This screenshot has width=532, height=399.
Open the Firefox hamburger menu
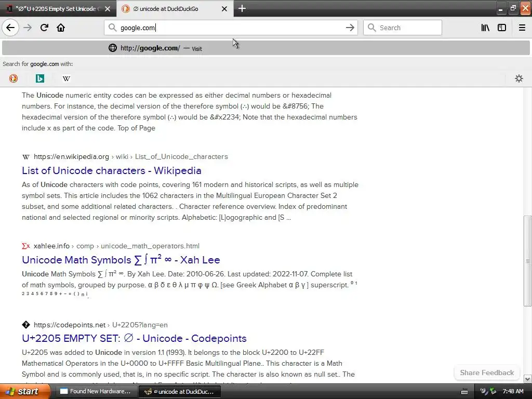522,28
